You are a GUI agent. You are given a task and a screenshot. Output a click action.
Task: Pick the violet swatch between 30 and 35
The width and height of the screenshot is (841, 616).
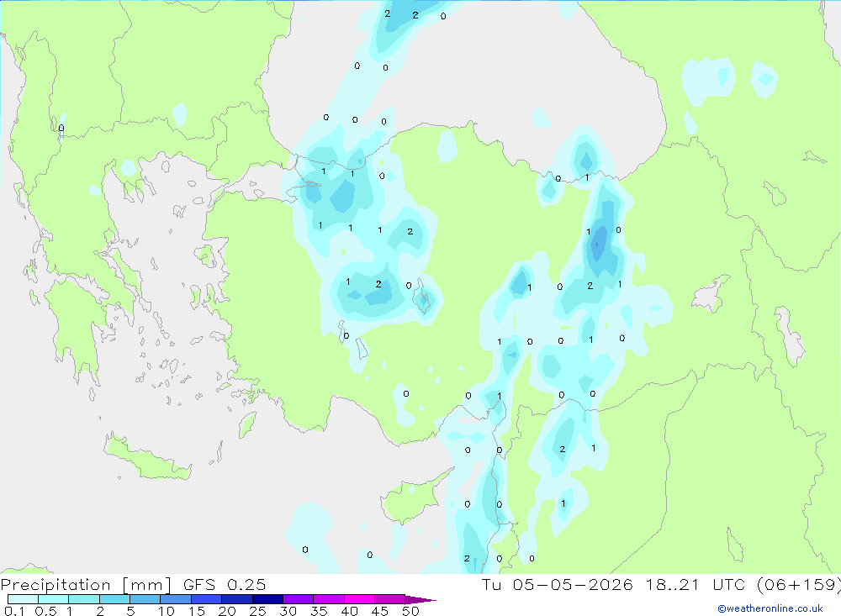click(x=299, y=599)
